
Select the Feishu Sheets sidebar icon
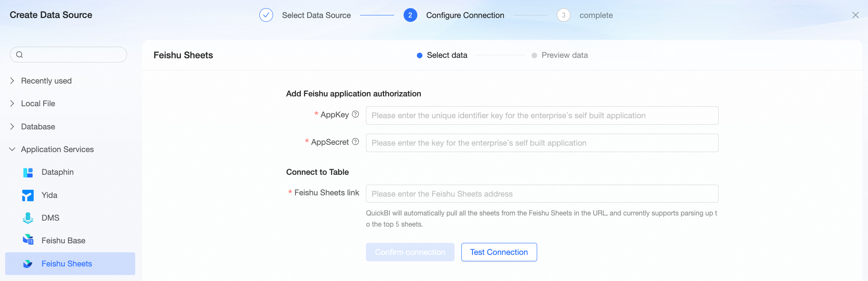coord(28,264)
